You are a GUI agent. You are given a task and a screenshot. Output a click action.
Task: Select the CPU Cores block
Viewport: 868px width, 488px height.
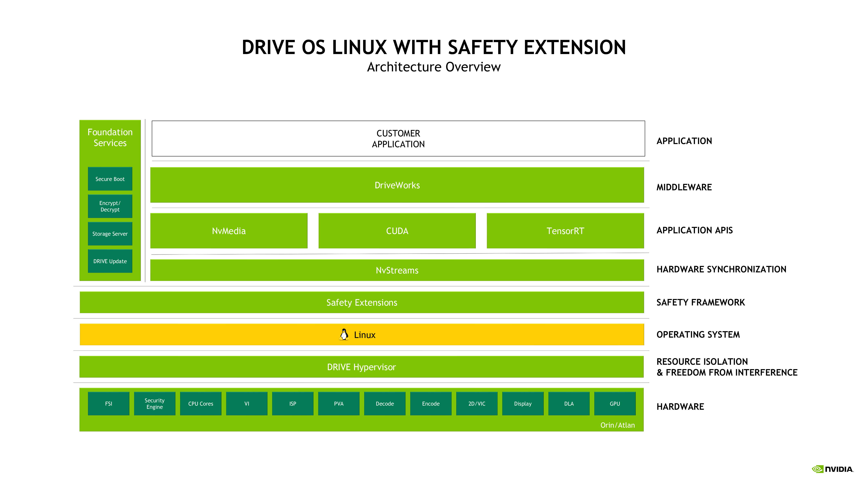tap(201, 403)
